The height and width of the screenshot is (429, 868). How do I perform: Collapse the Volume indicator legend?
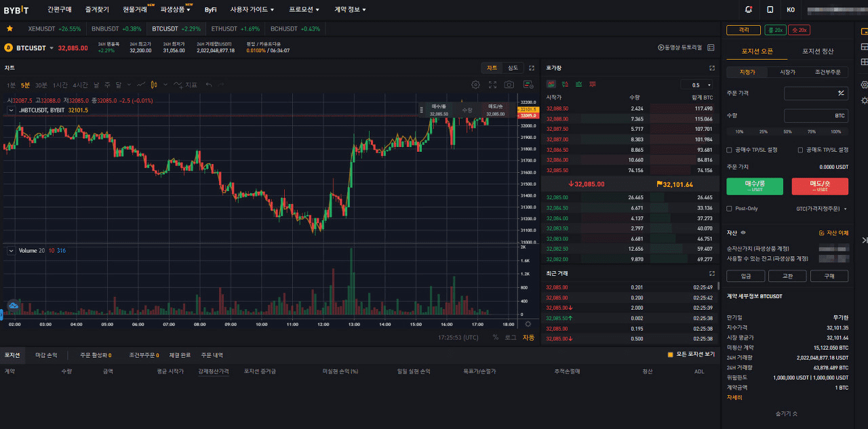point(11,251)
